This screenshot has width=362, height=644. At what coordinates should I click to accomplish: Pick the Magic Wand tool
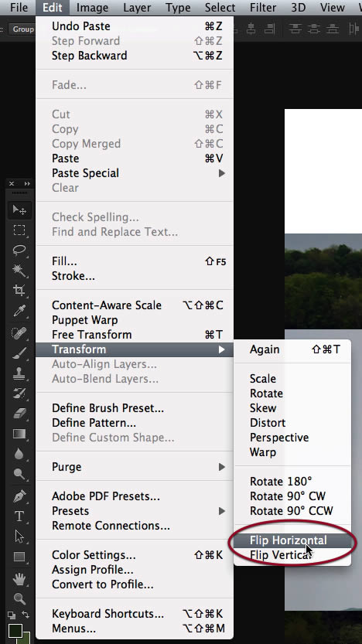click(x=19, y=271)
